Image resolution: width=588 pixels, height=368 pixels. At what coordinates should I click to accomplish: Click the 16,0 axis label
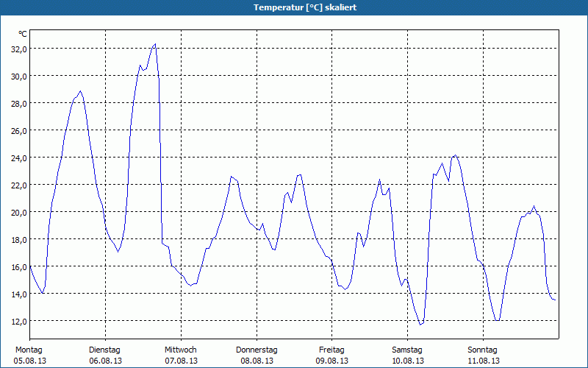pyautogui.click(x=19, y=267)
